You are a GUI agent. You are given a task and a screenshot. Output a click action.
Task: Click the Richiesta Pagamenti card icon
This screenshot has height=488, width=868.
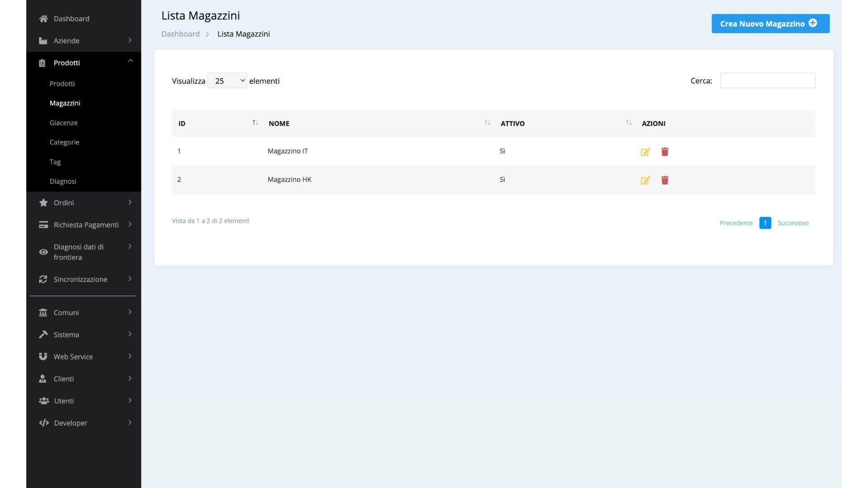tap(43, 225)
